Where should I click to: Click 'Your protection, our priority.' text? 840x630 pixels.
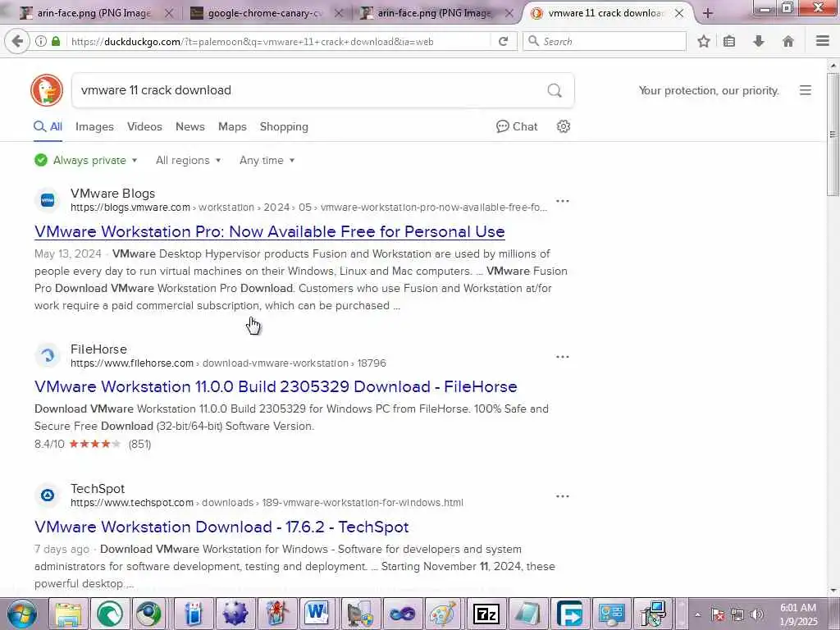coord(708,90)
